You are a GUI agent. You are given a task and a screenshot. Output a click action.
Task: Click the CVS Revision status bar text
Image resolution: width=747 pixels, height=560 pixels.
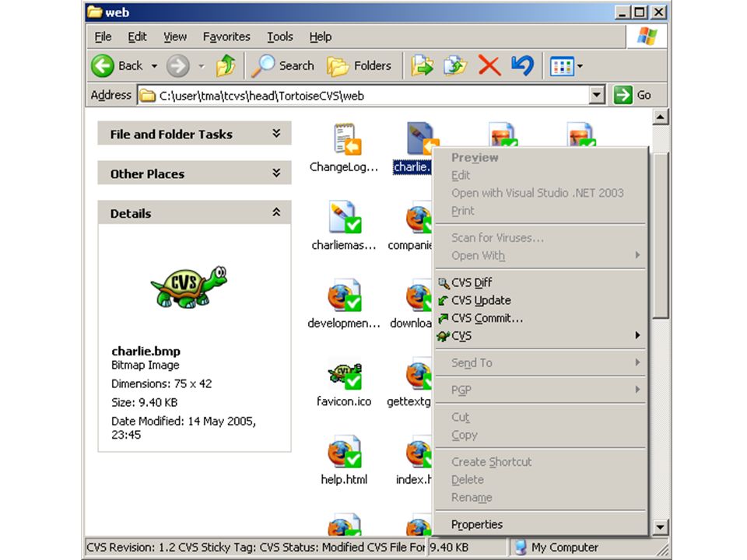click(x=256, y=547)
